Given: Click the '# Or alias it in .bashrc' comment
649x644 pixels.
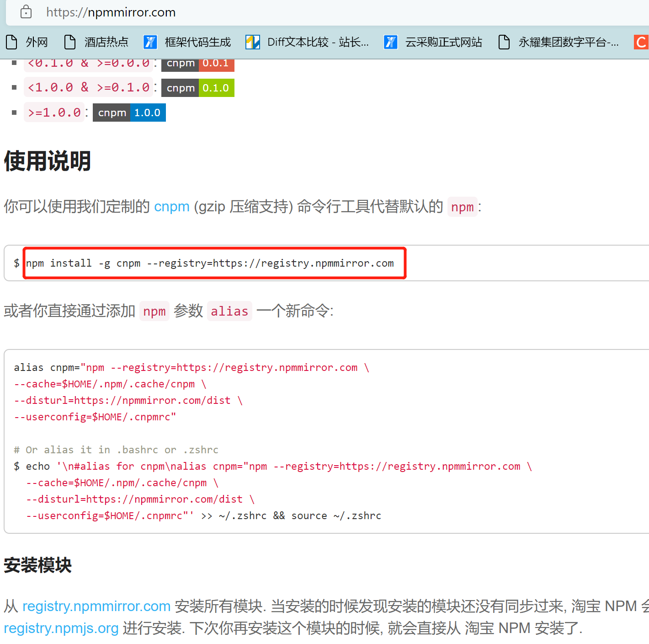Looking at the screenshot, I should coord(116,450).
